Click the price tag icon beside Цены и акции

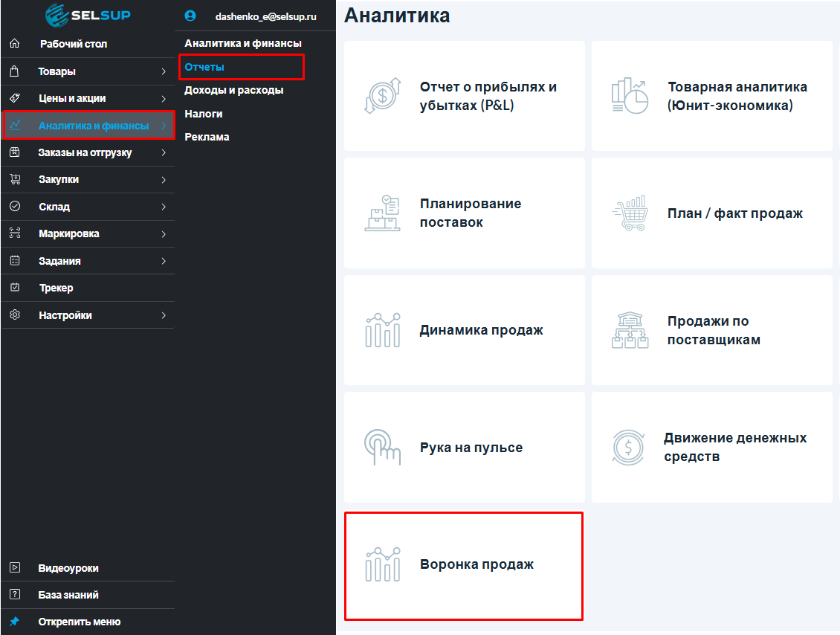[15, 98]
